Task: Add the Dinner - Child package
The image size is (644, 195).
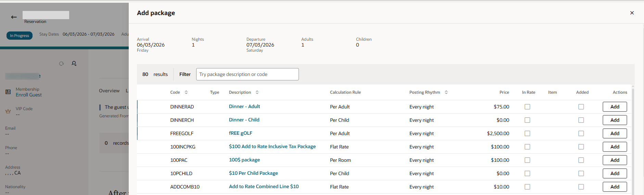Action: (615, 120)
